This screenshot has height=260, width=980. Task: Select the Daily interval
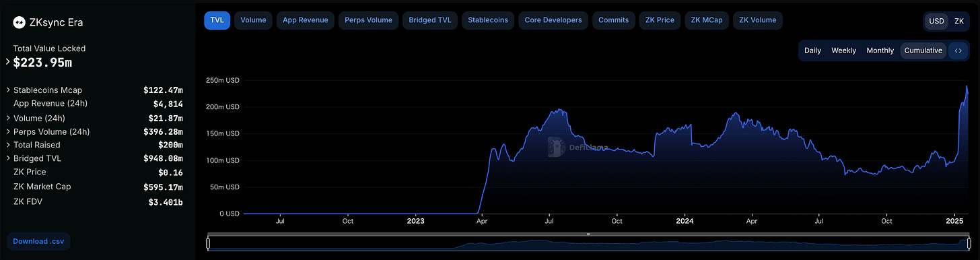812,51
